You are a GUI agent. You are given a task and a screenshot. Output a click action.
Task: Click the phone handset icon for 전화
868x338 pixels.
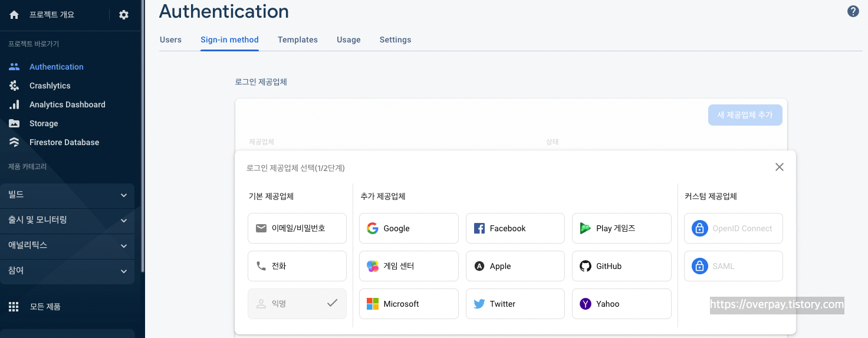[261, 266]
